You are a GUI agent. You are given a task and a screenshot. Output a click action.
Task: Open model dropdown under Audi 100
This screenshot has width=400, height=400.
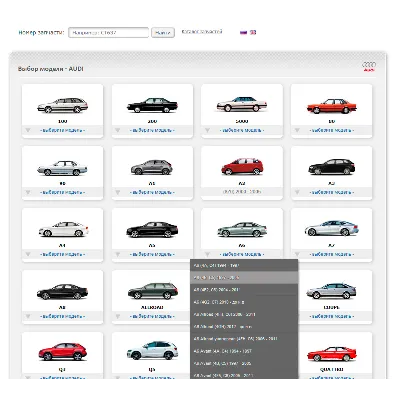point(62,130)
